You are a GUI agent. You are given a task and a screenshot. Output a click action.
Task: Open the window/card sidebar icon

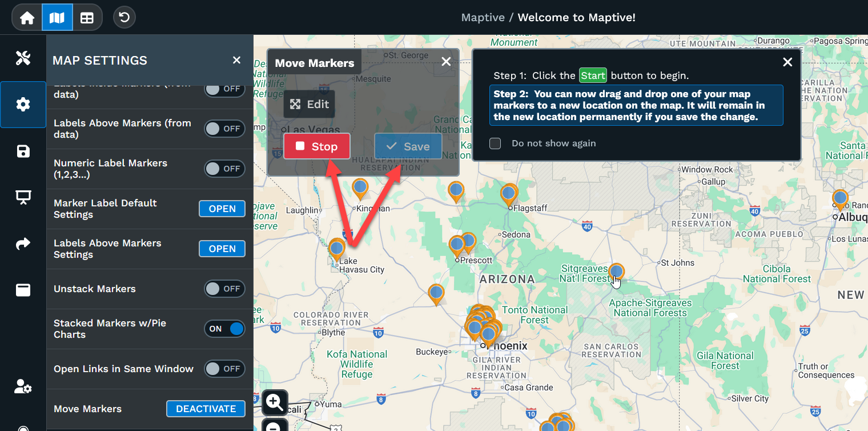pyautogui.click(x=23, y=290)
